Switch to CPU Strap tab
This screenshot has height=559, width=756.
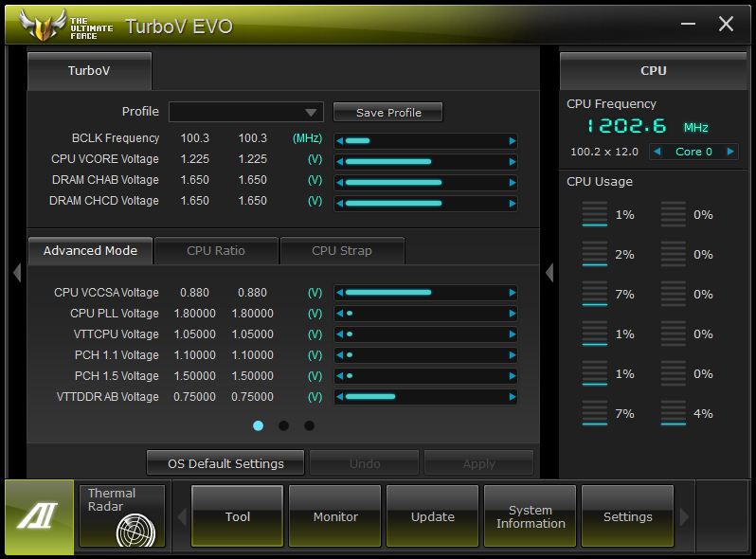(x=342, y=251)
